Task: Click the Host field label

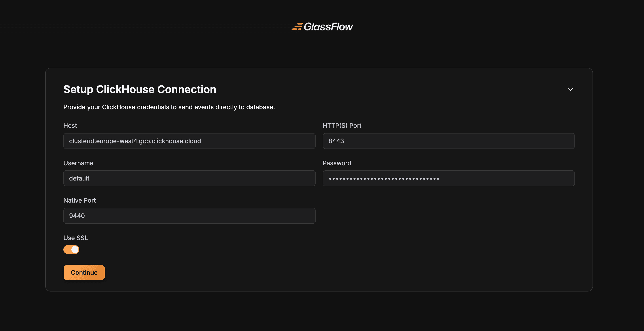Action: (70, 126)
